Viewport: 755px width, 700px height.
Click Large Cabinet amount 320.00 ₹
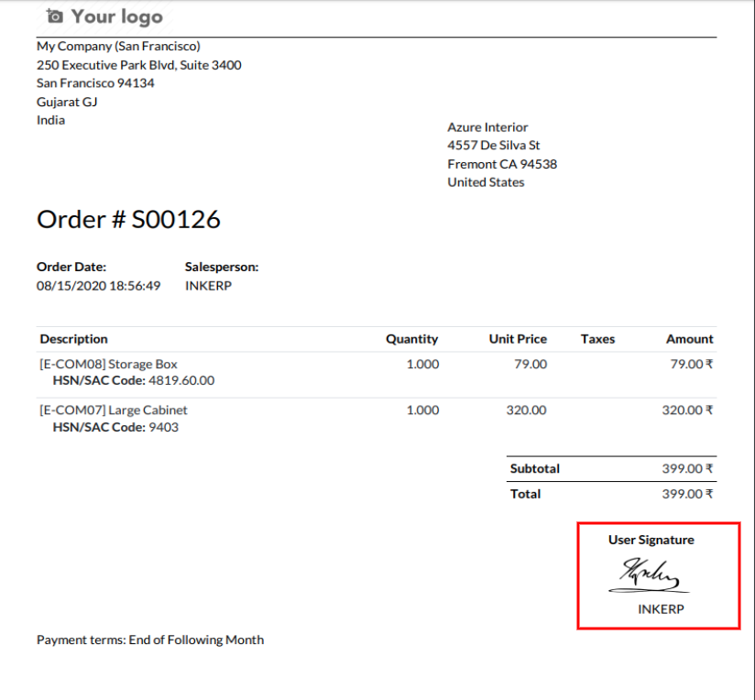(x=687, y=410)
